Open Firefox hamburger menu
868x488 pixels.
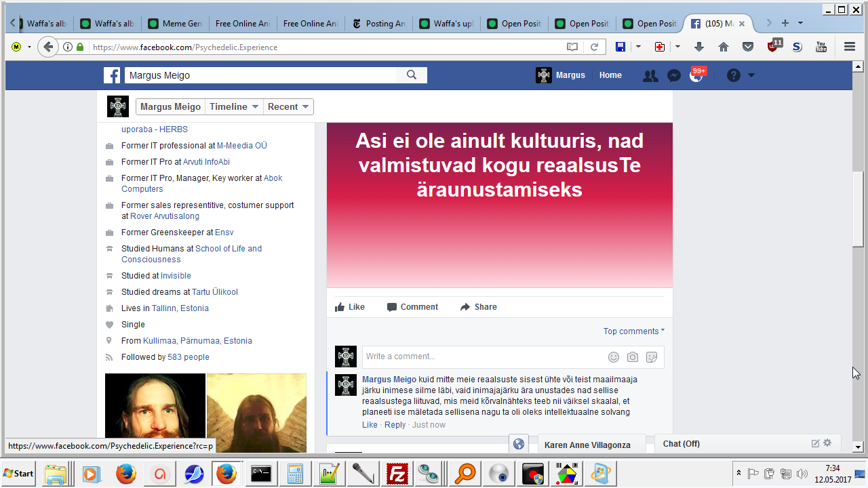click(849, 47)
